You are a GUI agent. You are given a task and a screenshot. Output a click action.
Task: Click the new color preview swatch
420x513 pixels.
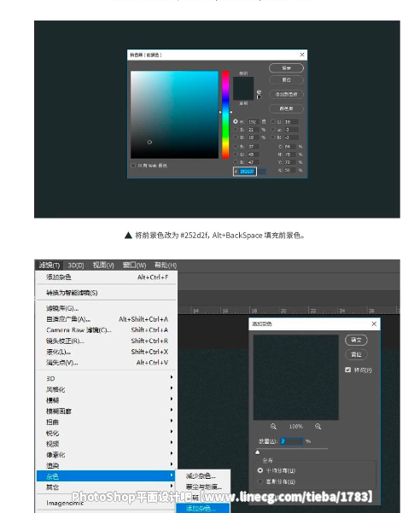pyautogui.click(x=243, y=83)
